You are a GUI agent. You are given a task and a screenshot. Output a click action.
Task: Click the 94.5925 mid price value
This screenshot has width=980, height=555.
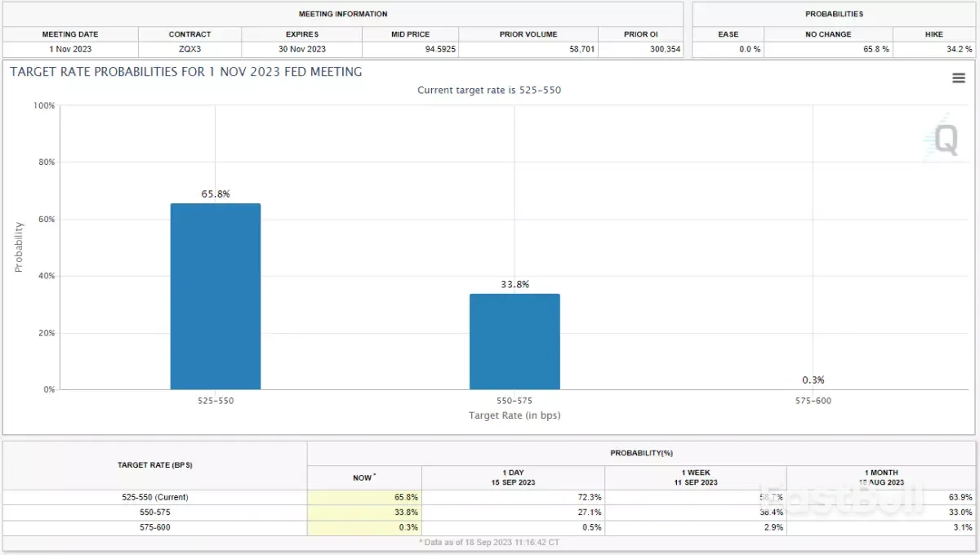click(434, 49)
